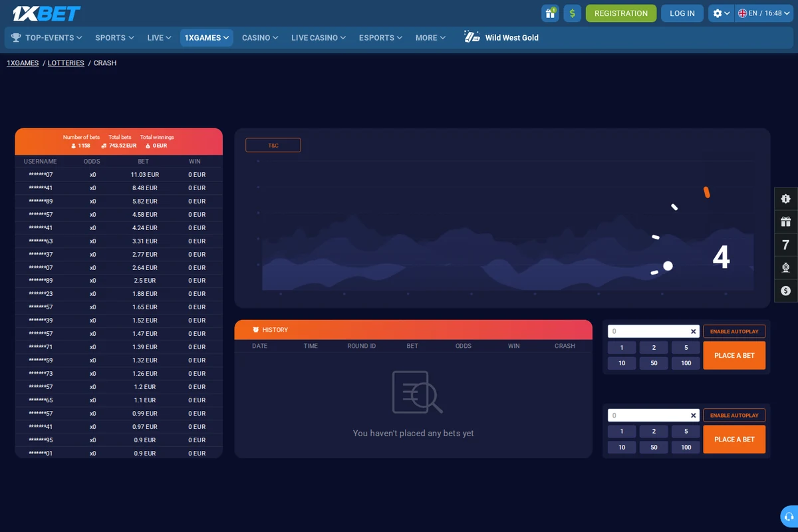798x532 pixels.
Task: Click PLACE A BET in the first bet panel
Action: (x=734, y=356)
